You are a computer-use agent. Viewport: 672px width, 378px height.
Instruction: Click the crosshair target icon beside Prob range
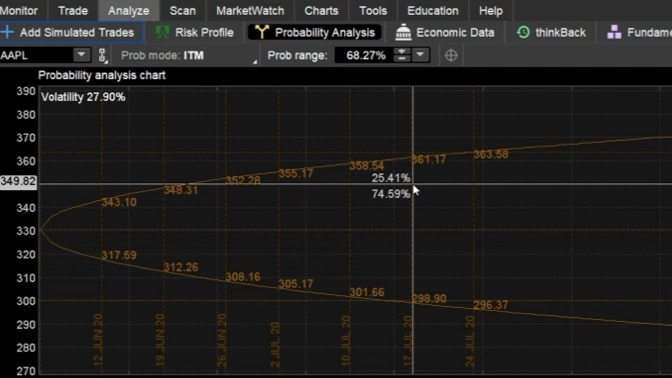[451, 55]
